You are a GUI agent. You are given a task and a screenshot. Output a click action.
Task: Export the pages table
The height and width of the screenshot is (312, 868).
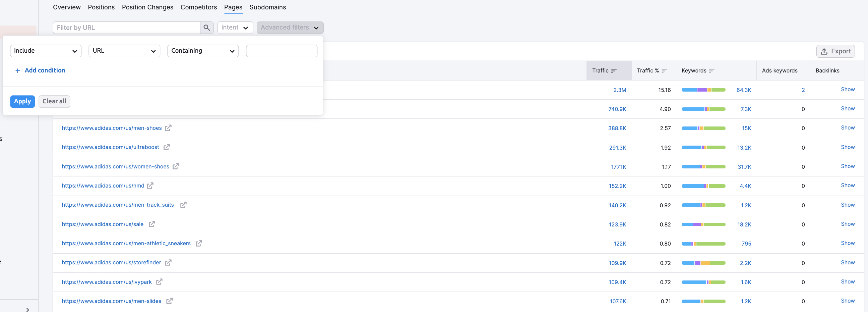[x=835, y=51]
